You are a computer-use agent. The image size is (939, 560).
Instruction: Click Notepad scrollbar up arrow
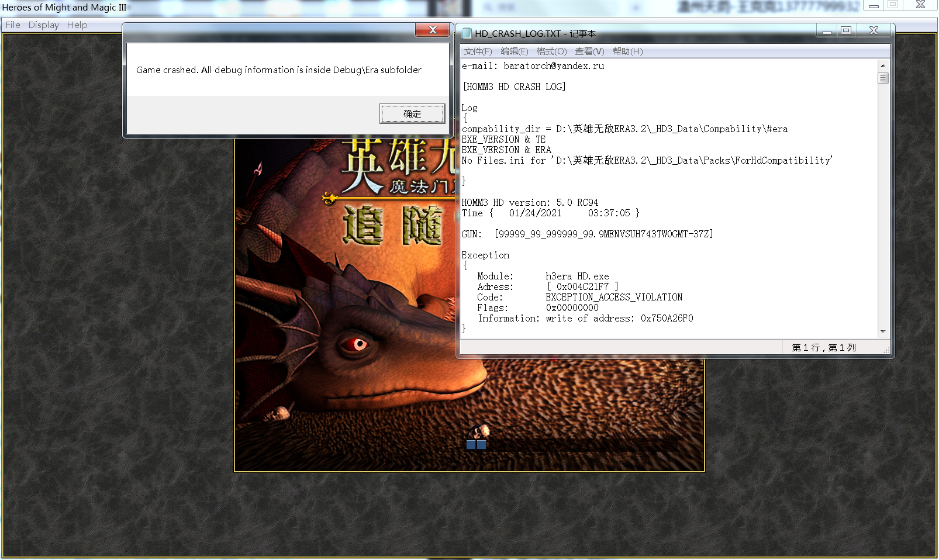883,65
